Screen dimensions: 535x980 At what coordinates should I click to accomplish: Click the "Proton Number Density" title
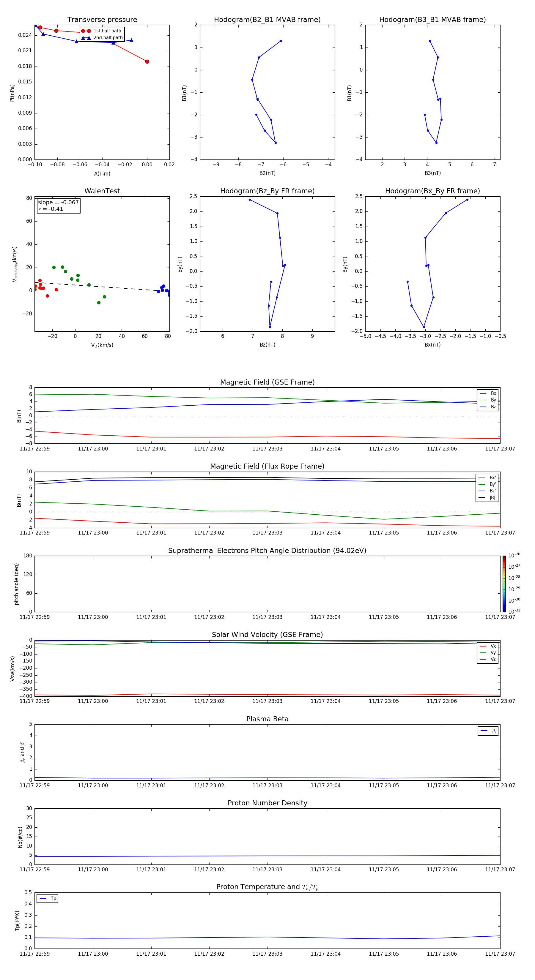pyautogui.click(x=267, y=803)
